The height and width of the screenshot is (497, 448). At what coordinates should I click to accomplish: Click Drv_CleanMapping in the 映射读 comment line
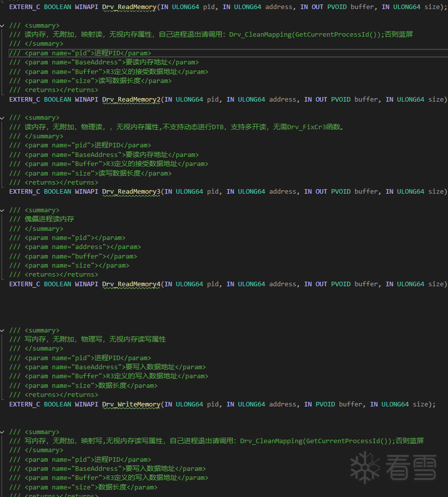pyautogui.click(x=260, y=35)
